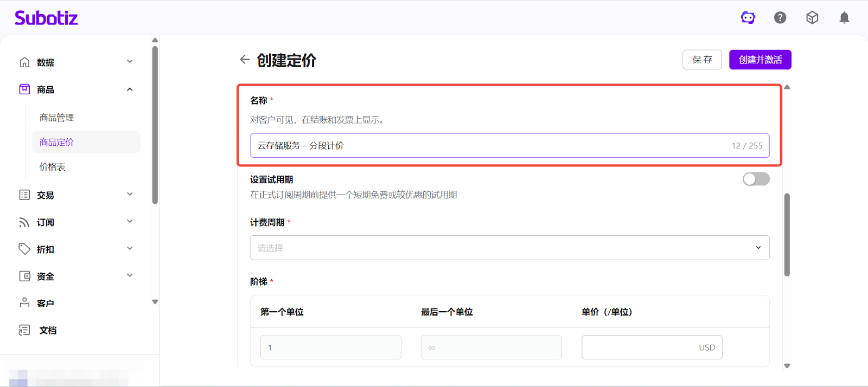This screenshot has height=387, width=868.
Task: Enable the 设置试用期 toggle switch
Action: point(756,179)
